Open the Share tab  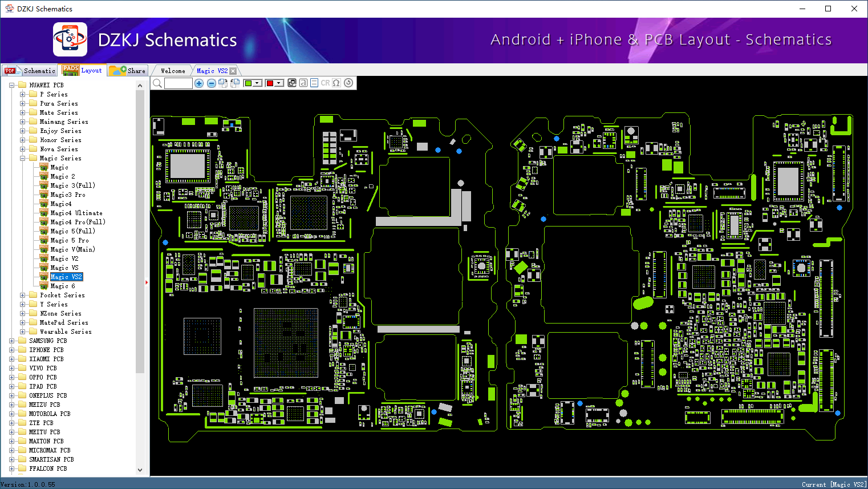click(x=128, y=71)
